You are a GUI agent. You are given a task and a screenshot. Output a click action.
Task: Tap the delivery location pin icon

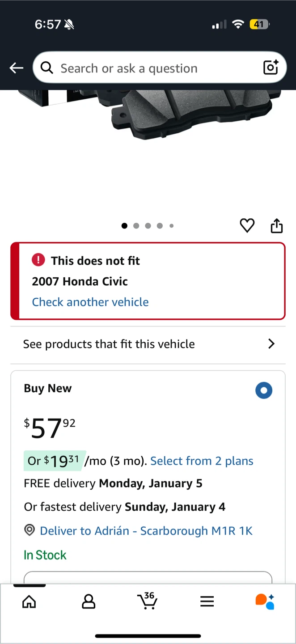pos(30,530)
